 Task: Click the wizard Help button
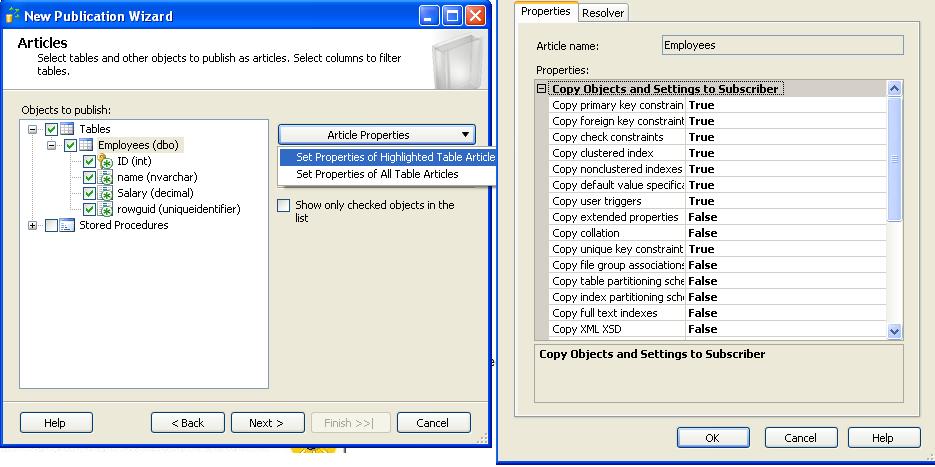[x=56, y=423]
